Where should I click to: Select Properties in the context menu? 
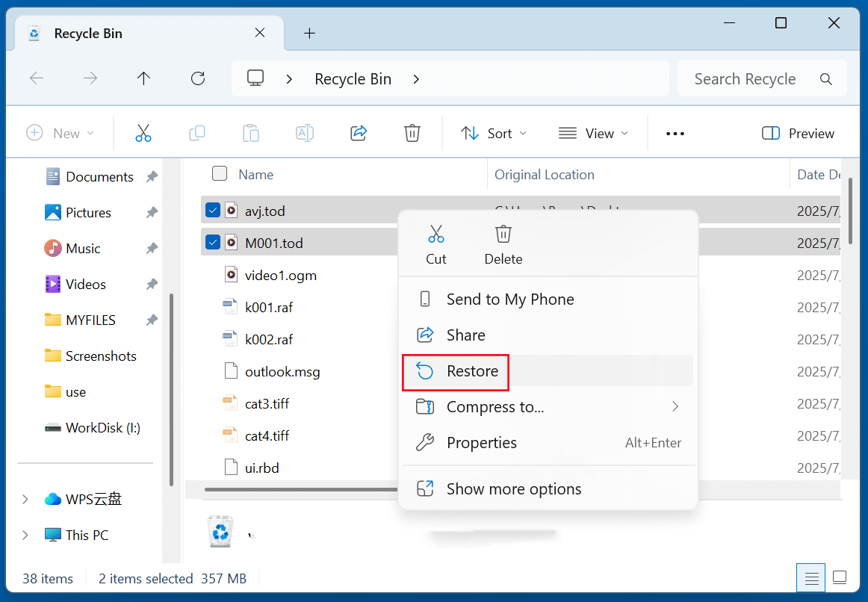(481, 442)
